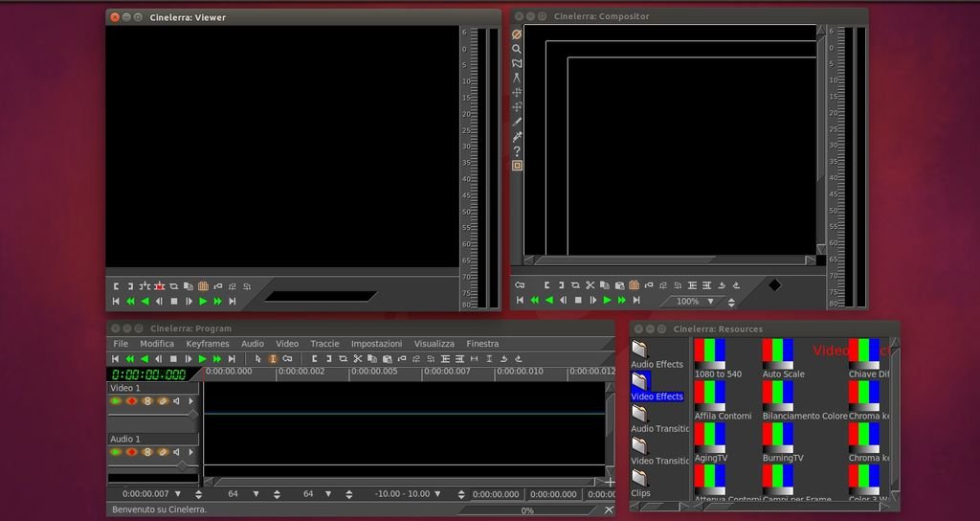Click the tool info question mark icon
The image size is (980, 521).
tap(517, 151)
